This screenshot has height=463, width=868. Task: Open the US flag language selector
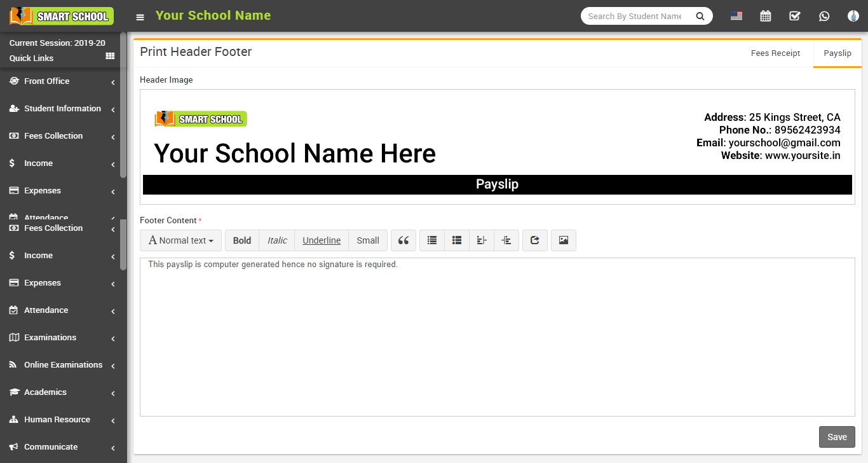(x=736, y=17)
